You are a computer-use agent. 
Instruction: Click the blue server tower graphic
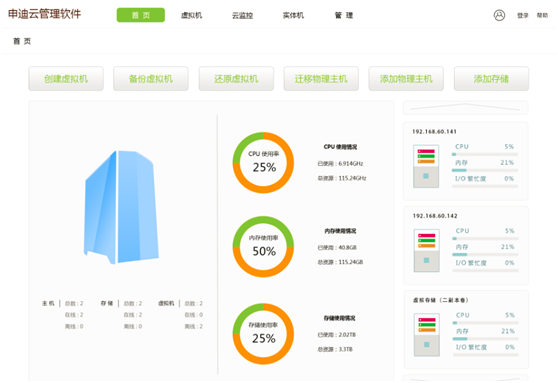pos(121,207)
